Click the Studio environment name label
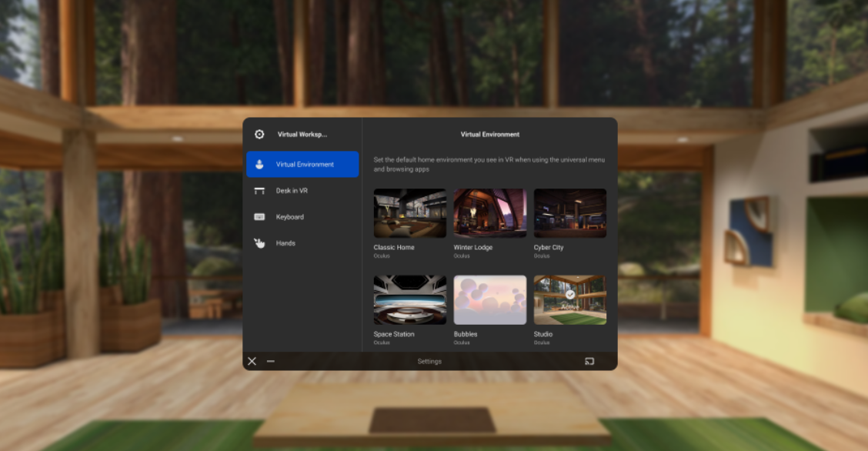 544,334
